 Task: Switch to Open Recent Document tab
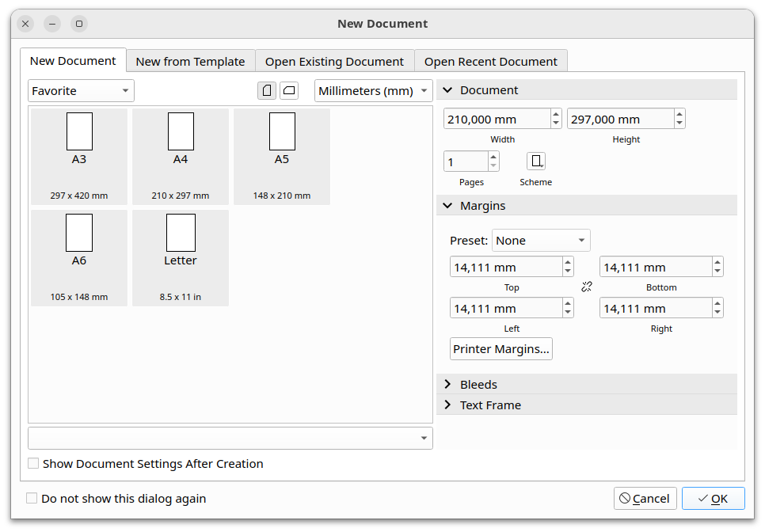pyautogui.click(x=490, y=62)
